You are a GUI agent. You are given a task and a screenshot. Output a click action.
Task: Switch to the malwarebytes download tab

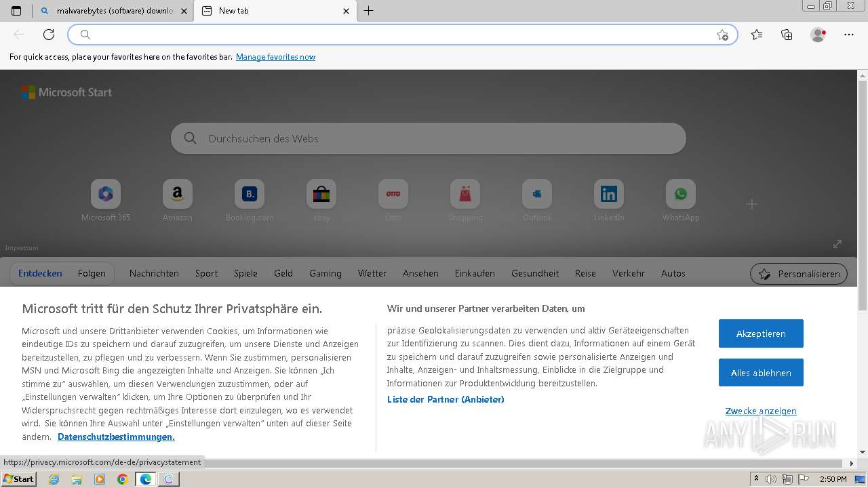113,11
